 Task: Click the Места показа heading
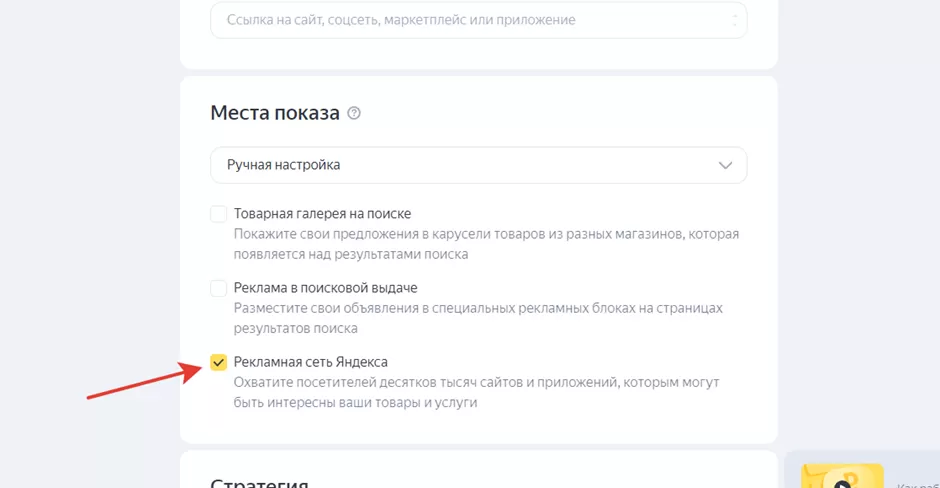[275, 113]
